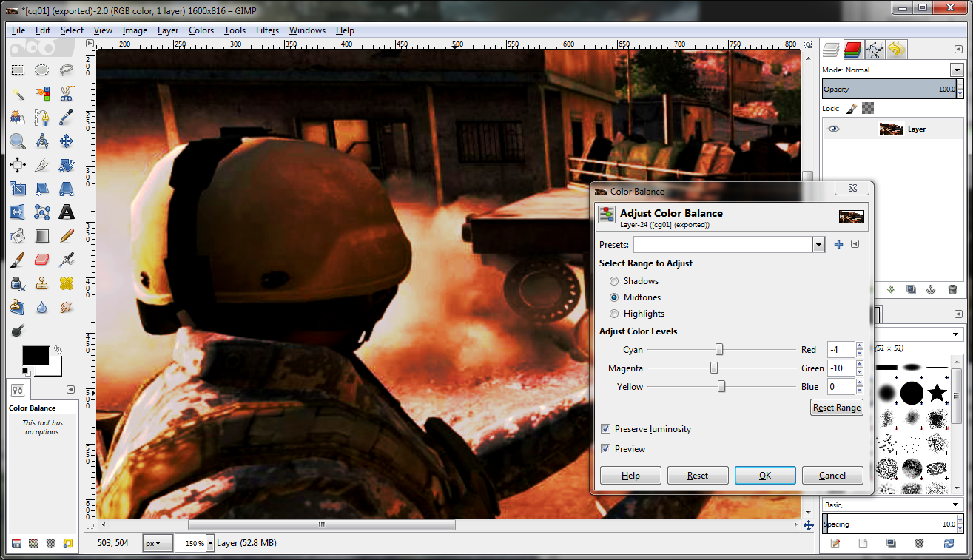The width and height of the screenshot is (973, 560).
Task: Open the Layer menu
Action: tap(168, 30)
